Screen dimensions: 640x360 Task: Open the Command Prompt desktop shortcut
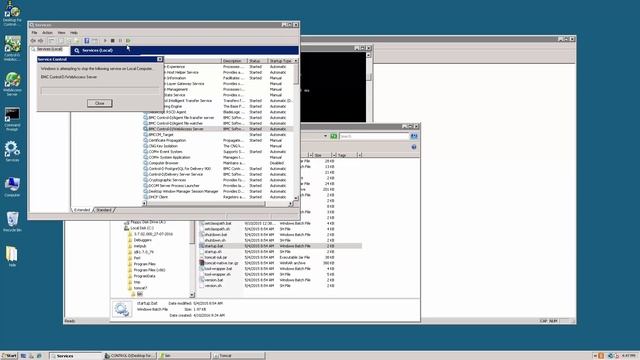(x=12, y=119)
